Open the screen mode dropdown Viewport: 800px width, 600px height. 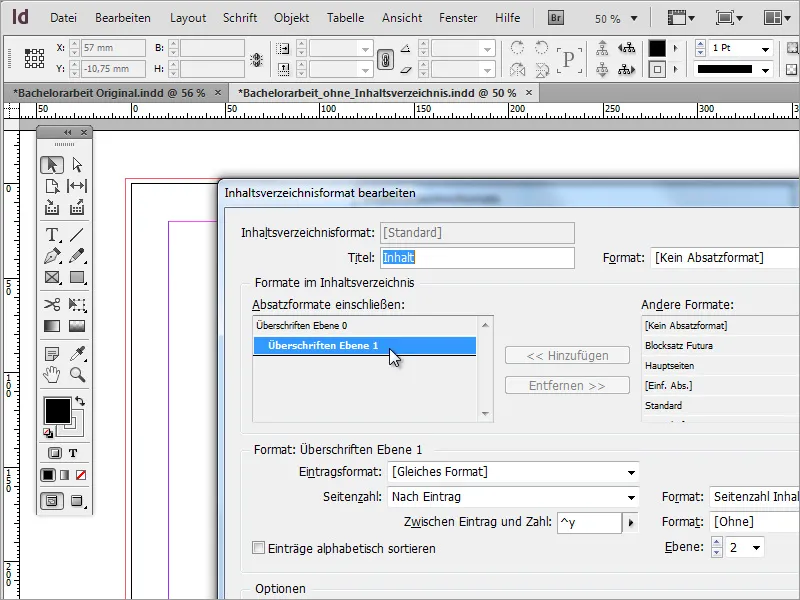729,18
